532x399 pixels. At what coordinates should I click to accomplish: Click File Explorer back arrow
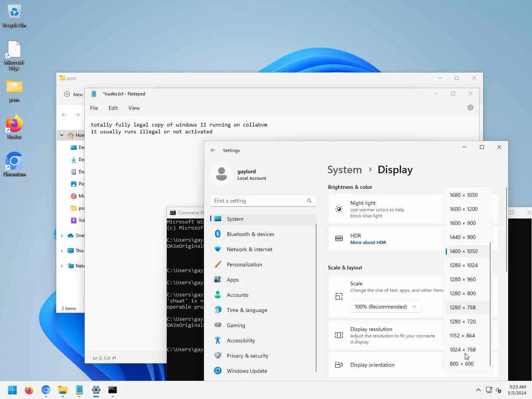point(64,115)
